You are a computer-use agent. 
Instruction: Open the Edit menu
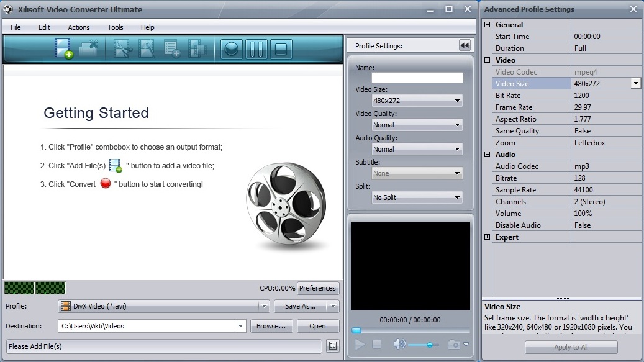coord(44,27)
